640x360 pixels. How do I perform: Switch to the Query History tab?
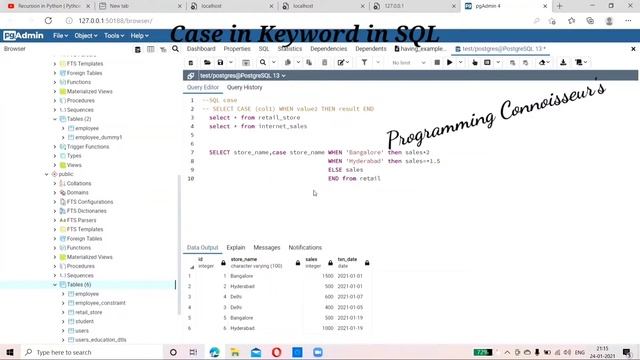244,87
